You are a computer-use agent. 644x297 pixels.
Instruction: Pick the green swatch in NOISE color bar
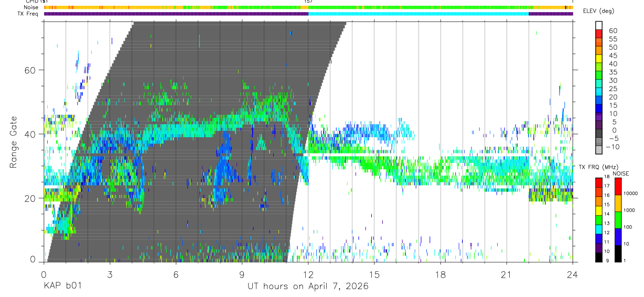(617, 220)
